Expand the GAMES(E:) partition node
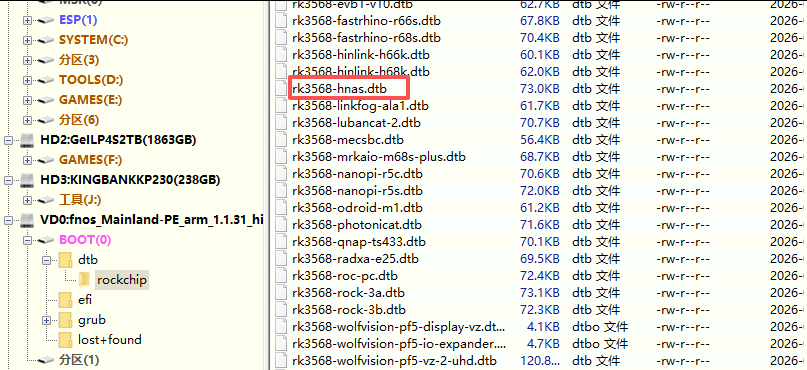The width and height of the screenshot is (807, 370). click(x=27, y=100)
